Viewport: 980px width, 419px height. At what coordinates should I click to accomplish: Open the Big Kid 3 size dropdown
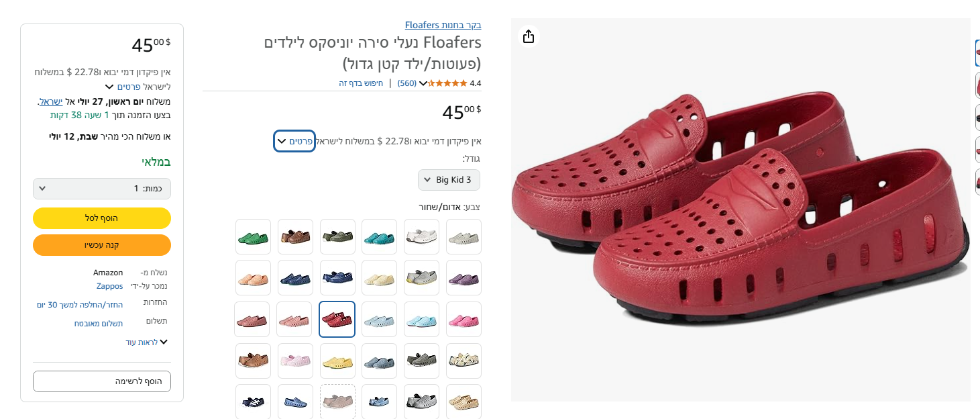[449, 180]
